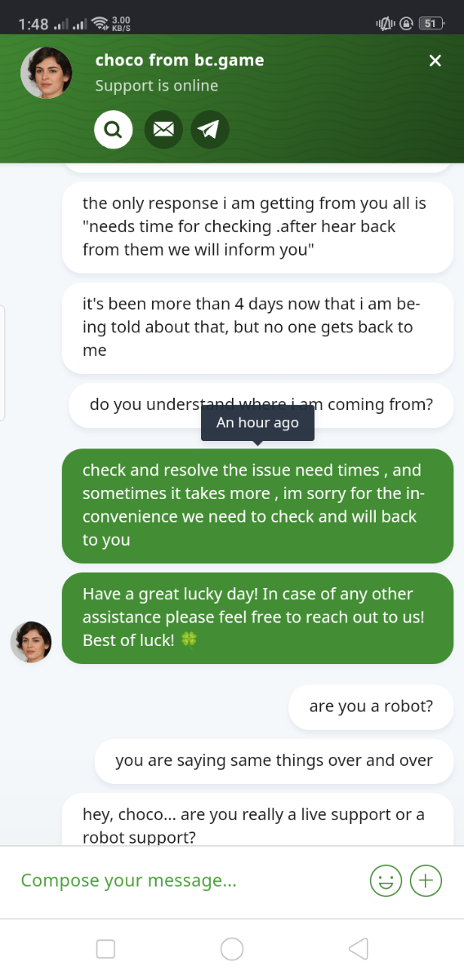Open the search icon in chat header
This screenshot has height=980, width=464.
point(113,129)
